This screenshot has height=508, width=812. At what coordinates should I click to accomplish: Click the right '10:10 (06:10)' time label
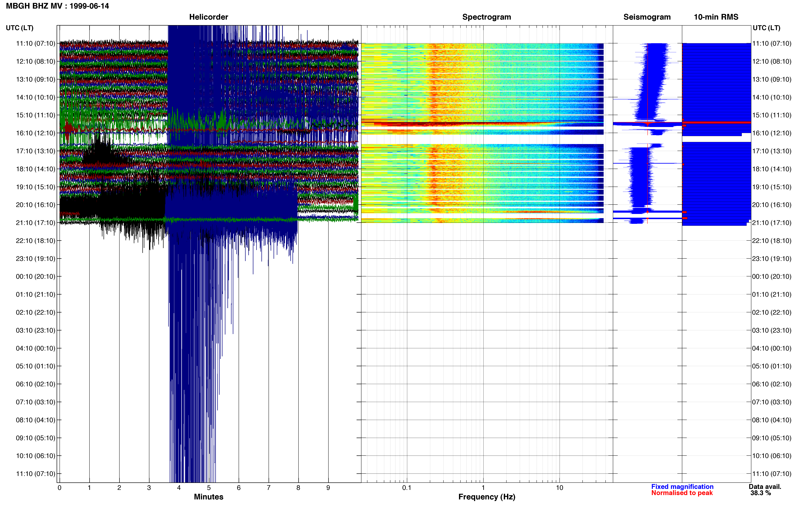click(x=772, y=456)
